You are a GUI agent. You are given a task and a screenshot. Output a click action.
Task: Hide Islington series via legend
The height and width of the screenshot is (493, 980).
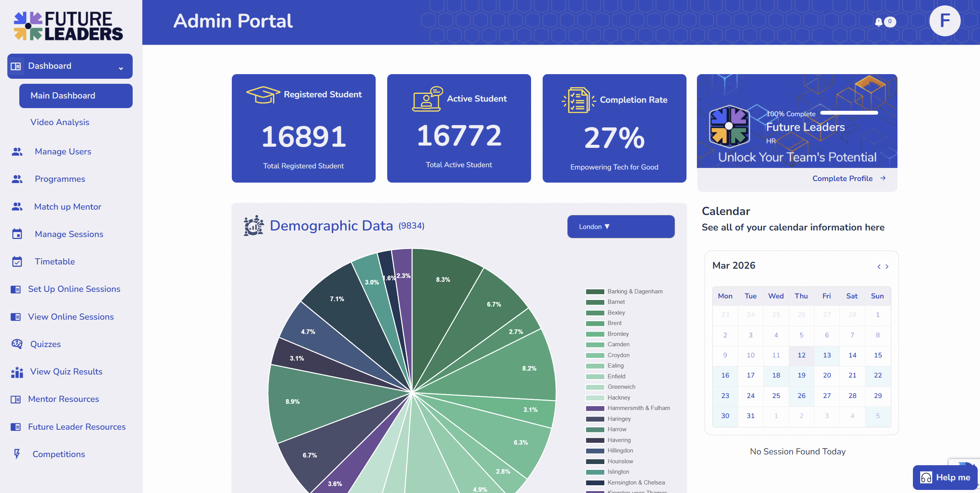[x=618, y=472]
